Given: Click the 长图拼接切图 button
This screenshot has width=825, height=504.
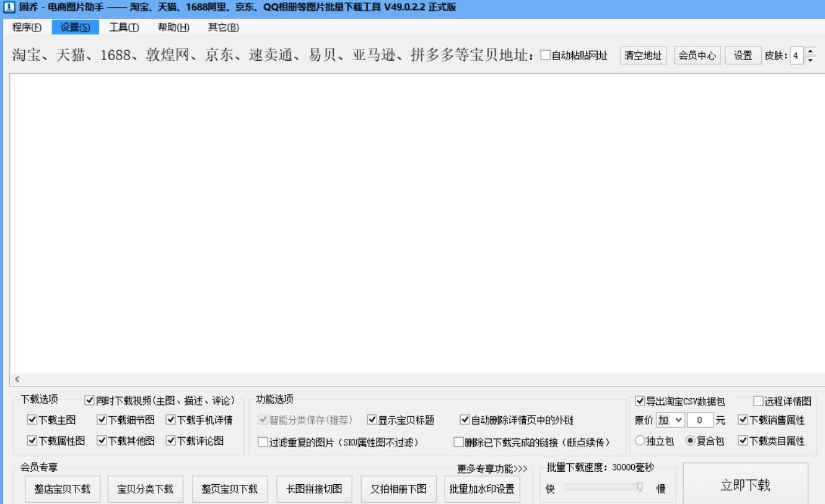Looking at the screenshot, I should (x=314, y=489).
